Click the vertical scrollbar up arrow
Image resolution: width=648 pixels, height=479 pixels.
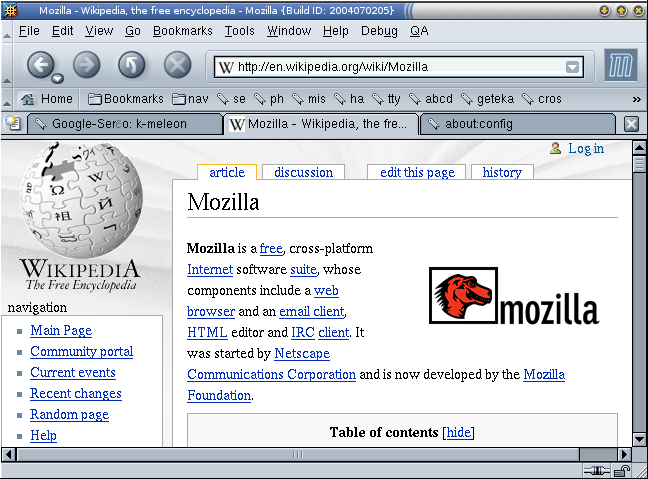tap(639, 148)
